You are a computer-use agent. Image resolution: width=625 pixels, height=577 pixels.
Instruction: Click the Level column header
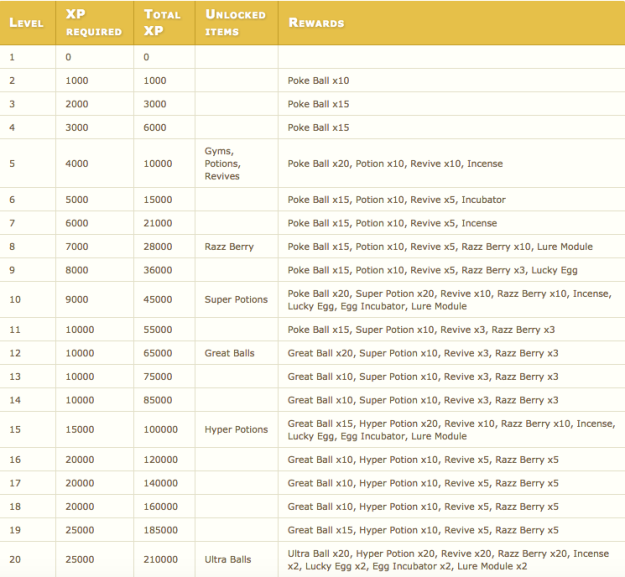[26, 22]
